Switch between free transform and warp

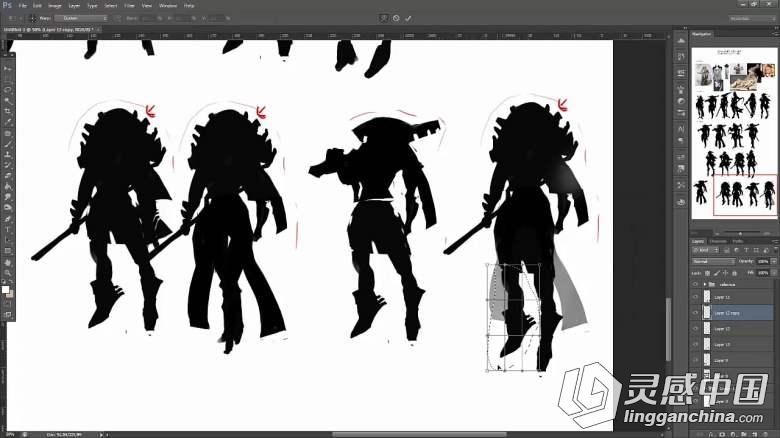384,18
